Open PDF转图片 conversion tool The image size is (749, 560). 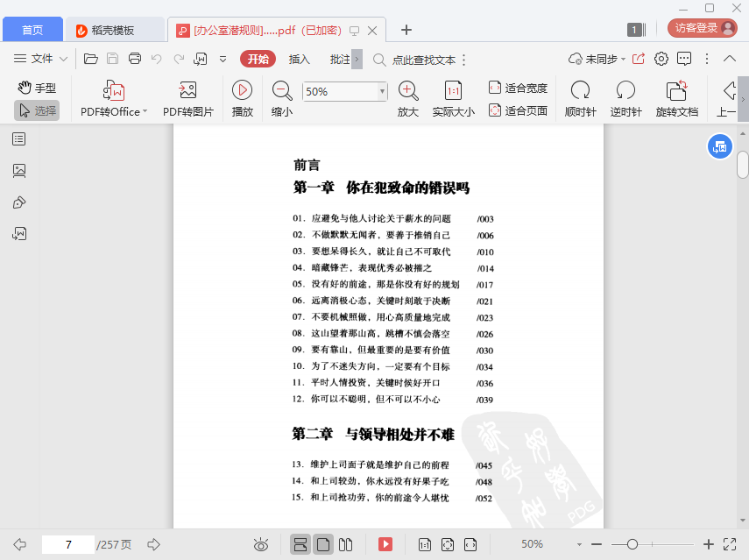187,98
